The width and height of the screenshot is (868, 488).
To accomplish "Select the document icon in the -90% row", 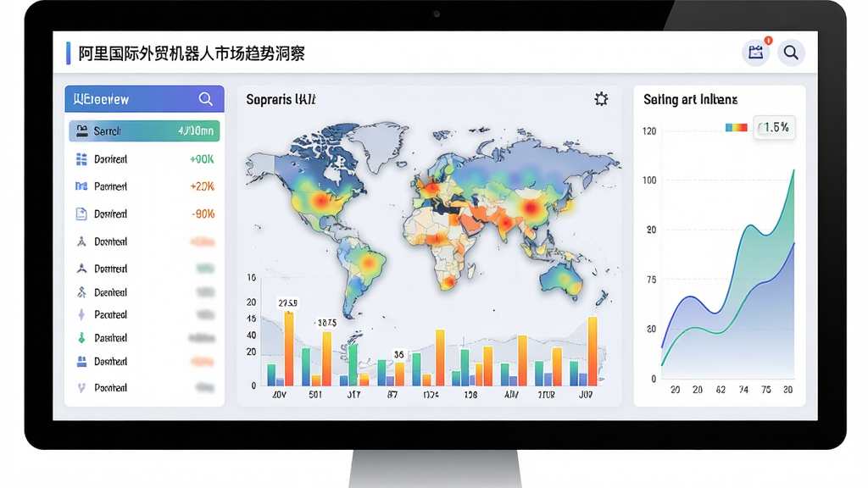I will [81, 214].
